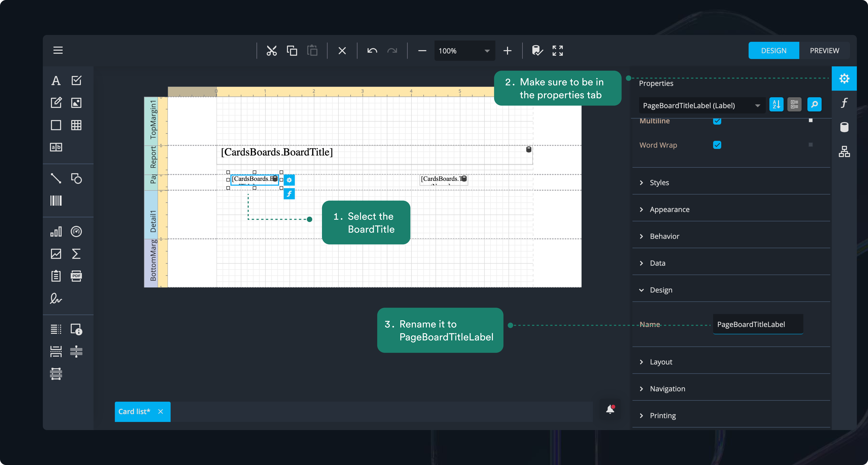
Task: Expand the Appearance section
Action: [731, 209]
